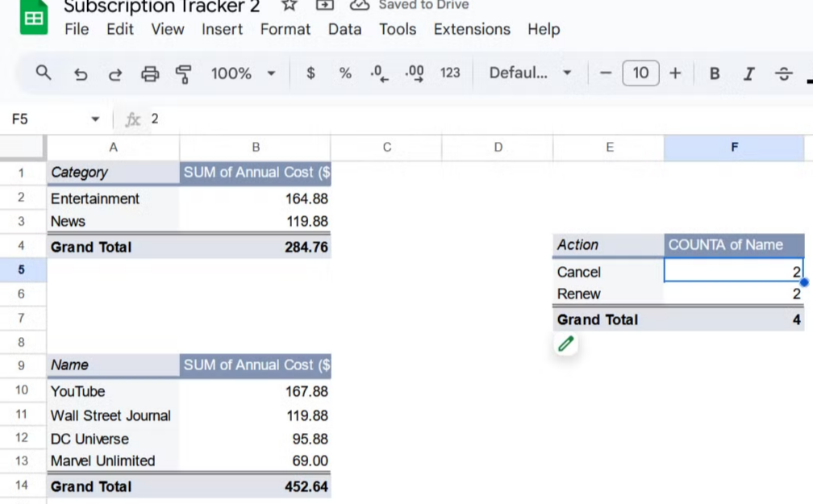
Task: Click the Wall Street Journal cell
Action: (113, 415)
